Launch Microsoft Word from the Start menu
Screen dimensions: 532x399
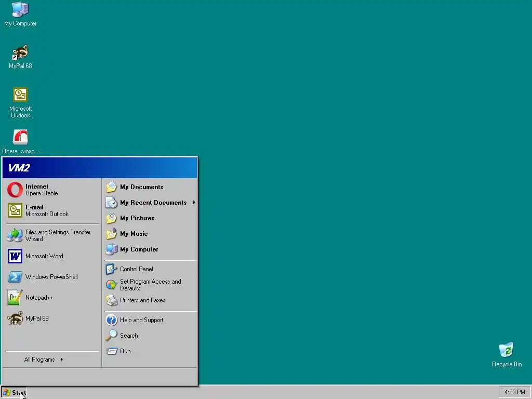[x=52, y=256]
